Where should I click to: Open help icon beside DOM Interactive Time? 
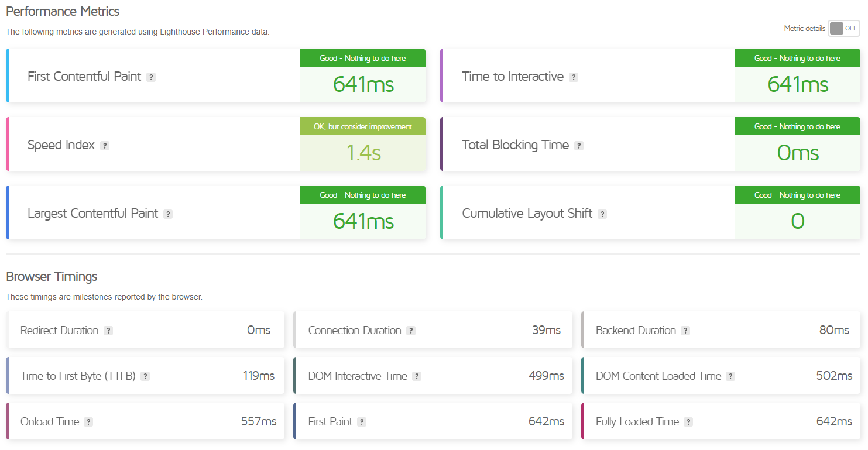pos(417,376)
